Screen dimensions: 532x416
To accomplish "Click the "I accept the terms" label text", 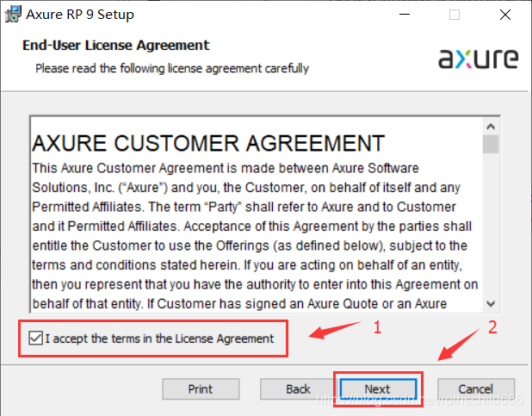I will [x=159, y=338].
